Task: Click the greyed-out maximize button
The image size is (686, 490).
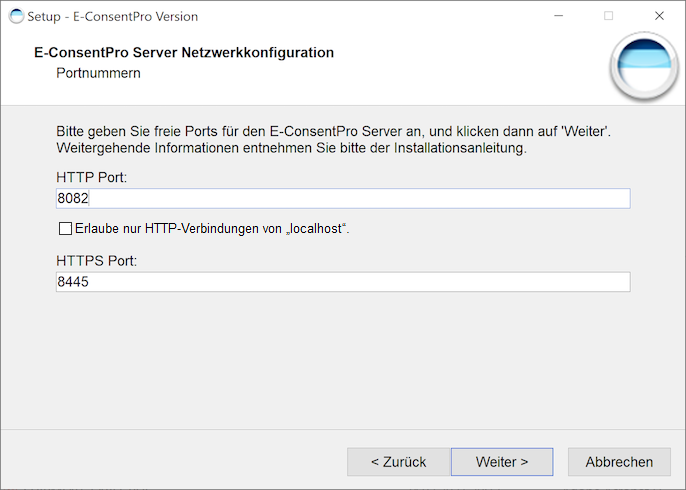Action: tap(608, 16)
